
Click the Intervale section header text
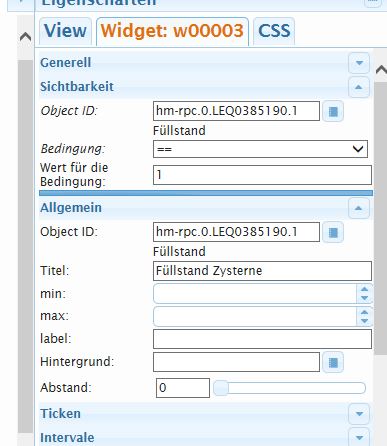click(67, 437)
